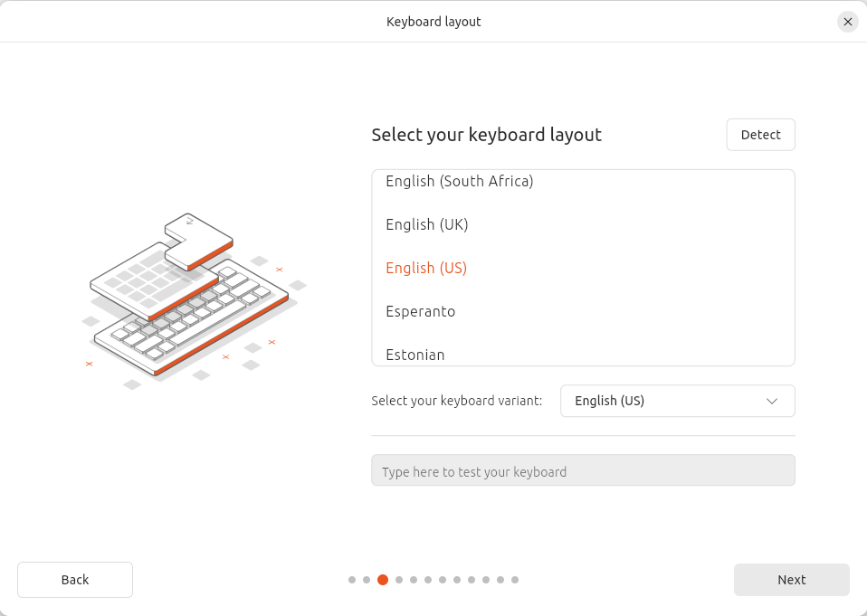Click the Keyboard layout title text
This screenshot has width=867, height=616.
433,21
